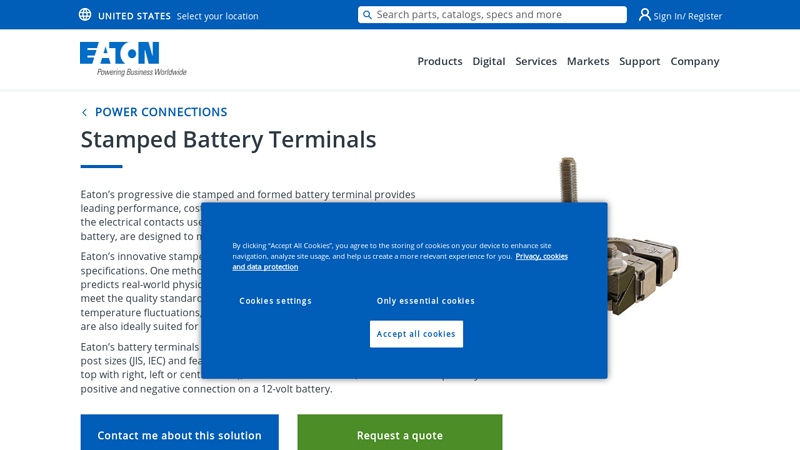Click Request a quote button
This screenshot has height=450, width=800.
coord(399,433)
